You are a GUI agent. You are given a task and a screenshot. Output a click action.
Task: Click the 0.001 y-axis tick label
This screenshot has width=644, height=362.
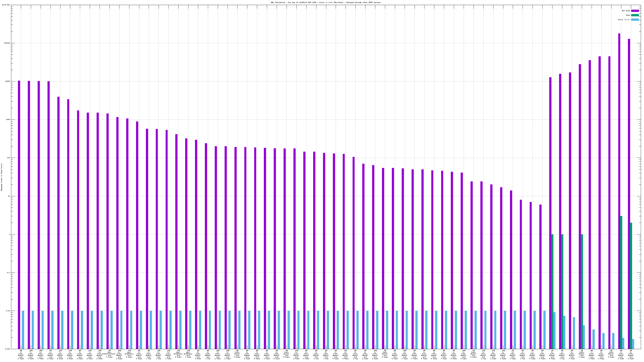click(7, 349)
